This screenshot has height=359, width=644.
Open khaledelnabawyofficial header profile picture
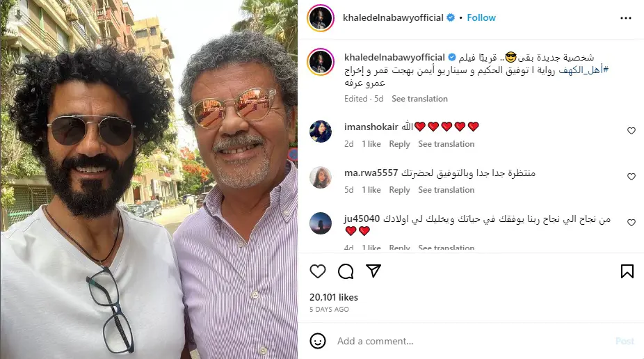[321, 18]
